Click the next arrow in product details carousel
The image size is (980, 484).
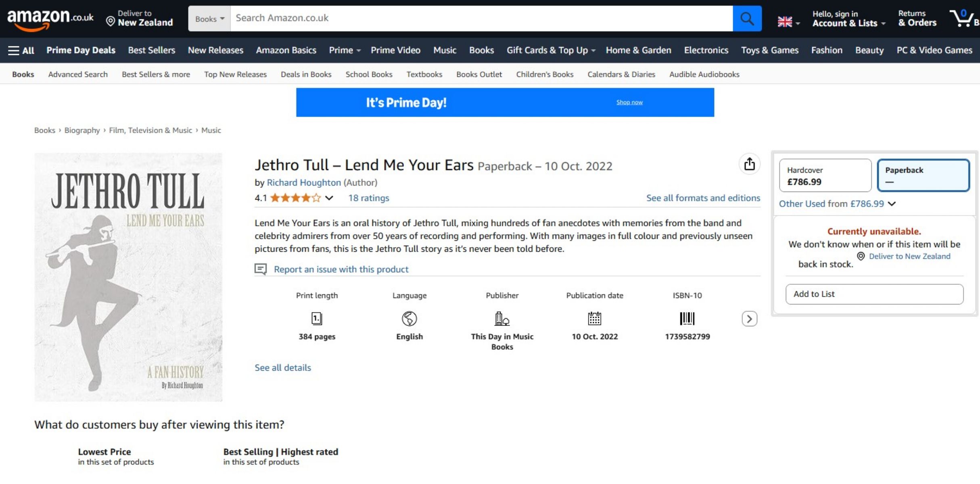tap(749, 319)
